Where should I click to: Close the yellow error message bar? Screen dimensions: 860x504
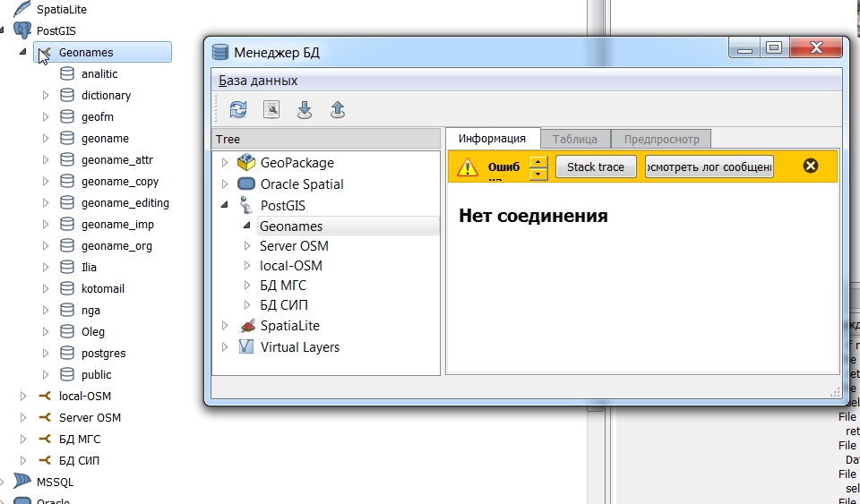[810, 166]
